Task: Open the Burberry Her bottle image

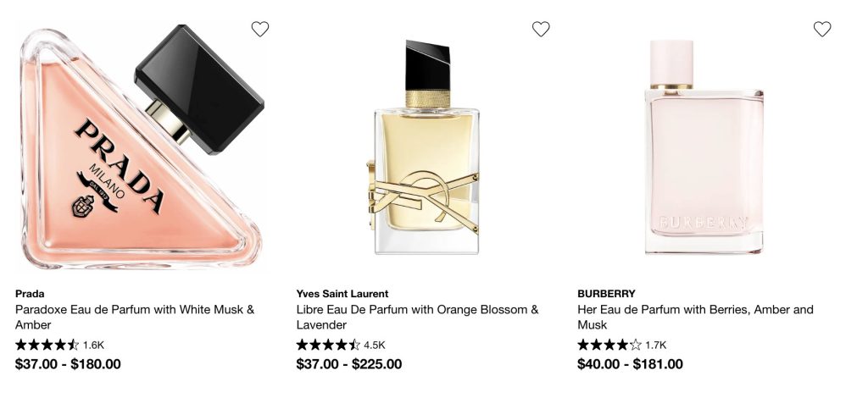Action: (x=704, y=147)
